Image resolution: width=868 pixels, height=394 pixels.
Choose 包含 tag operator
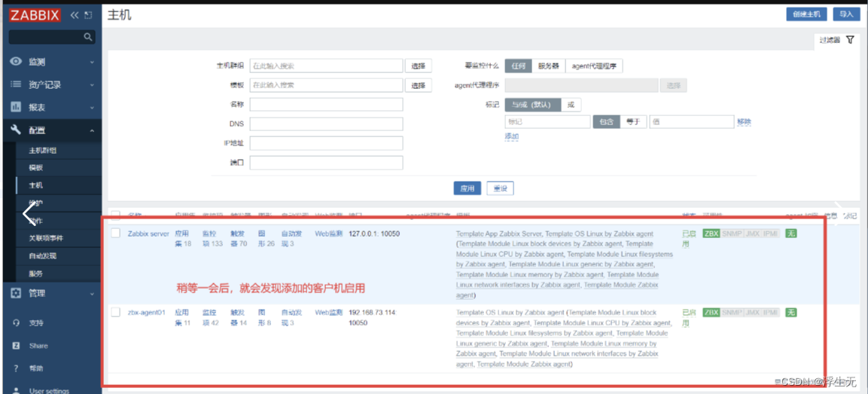pyautogui.click(x=606, y=122)
